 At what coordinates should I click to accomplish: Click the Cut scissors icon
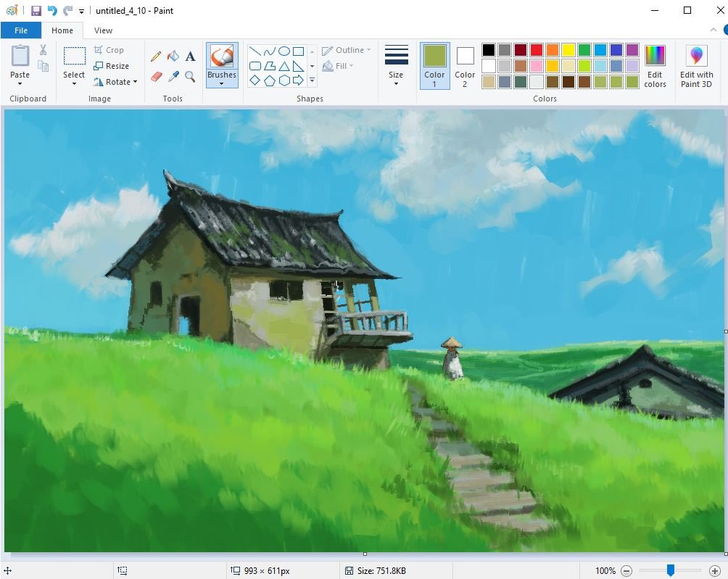coord(44,50)
